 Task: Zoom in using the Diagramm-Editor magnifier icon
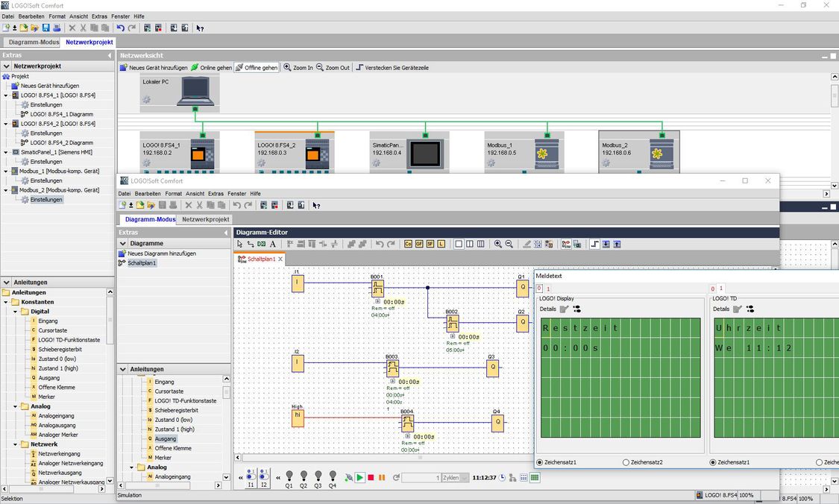pos(498,244)
